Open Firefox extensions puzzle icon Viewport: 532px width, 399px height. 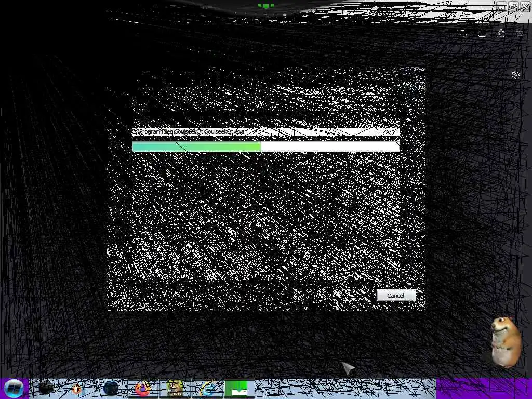(501, 33)
